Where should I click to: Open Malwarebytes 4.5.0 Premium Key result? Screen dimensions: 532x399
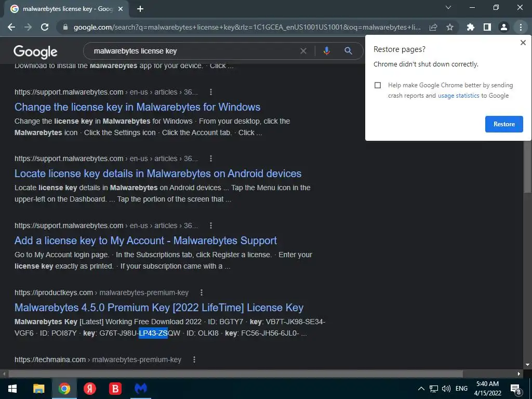(159, 308)
